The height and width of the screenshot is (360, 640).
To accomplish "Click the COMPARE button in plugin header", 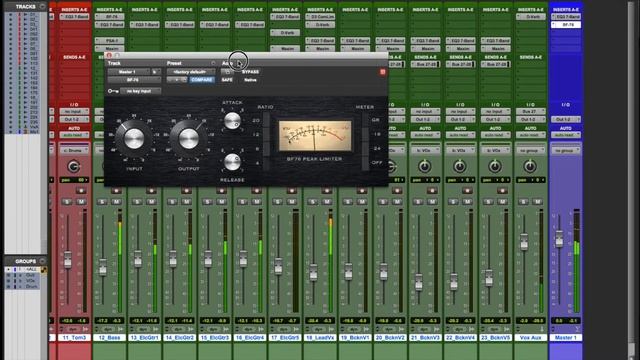I will 202,80.
